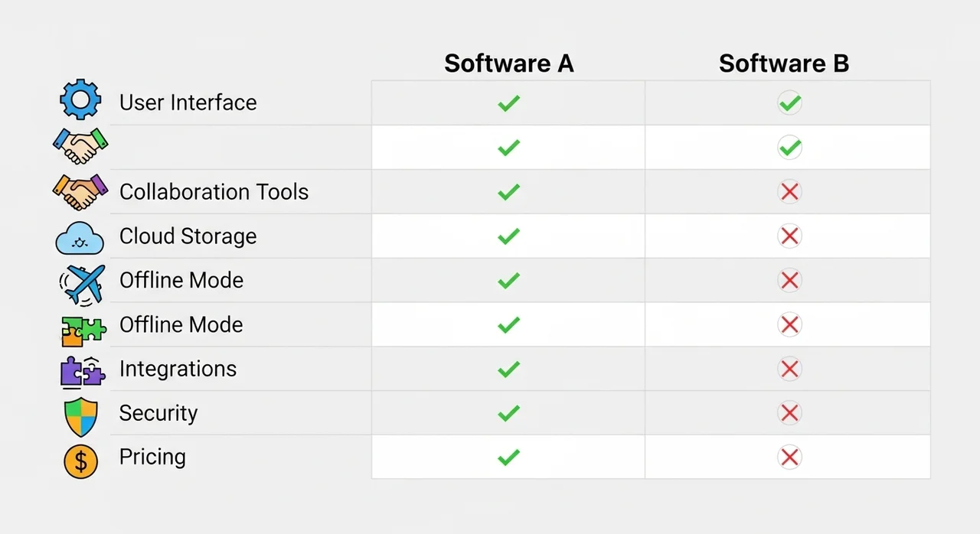Click the Cloud Storage cloud icon
The width and height of the screenshot is (980, 534).
80,238
